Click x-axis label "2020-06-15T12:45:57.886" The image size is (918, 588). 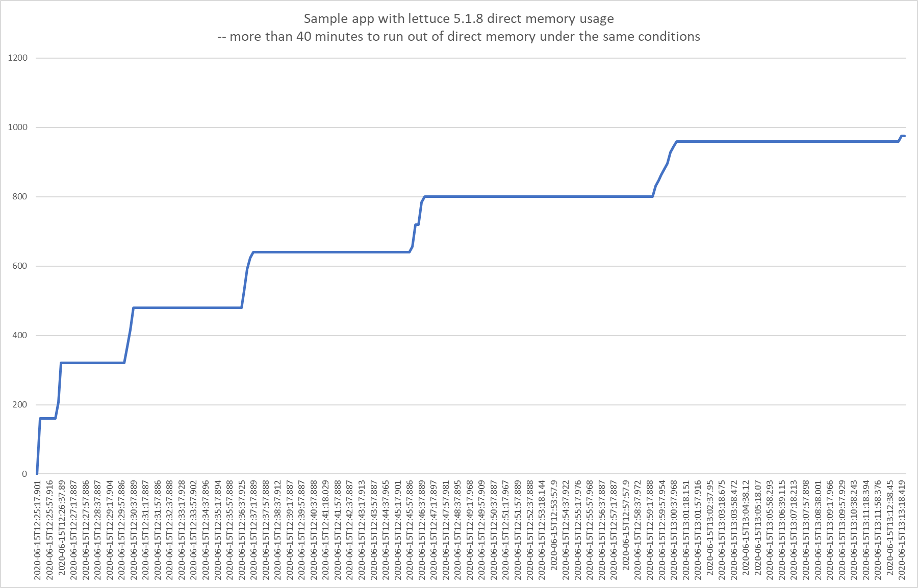click(410, 530)
